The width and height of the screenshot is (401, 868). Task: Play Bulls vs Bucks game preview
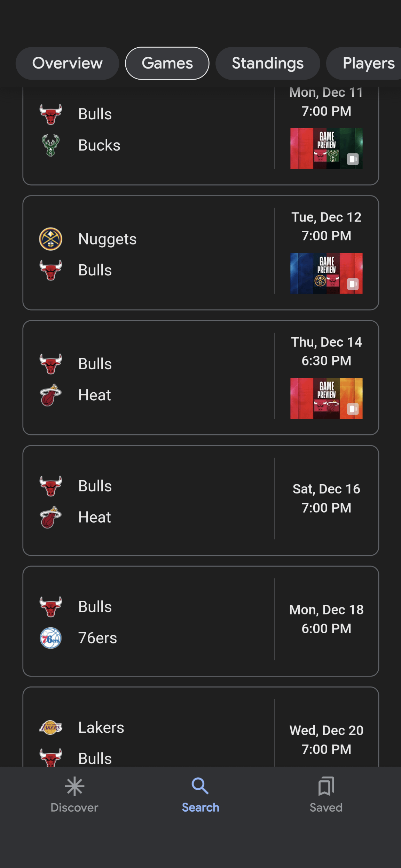(x=326, y=148)
